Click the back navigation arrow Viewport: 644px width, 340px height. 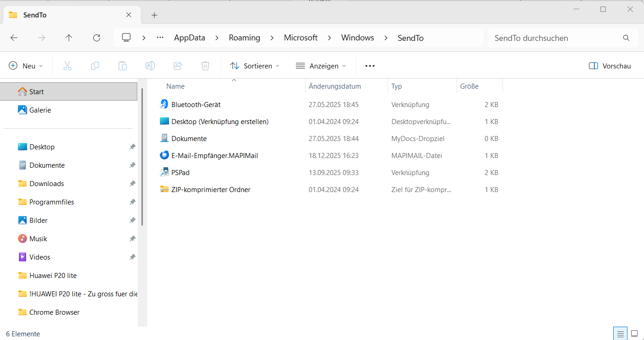[14, 38]
